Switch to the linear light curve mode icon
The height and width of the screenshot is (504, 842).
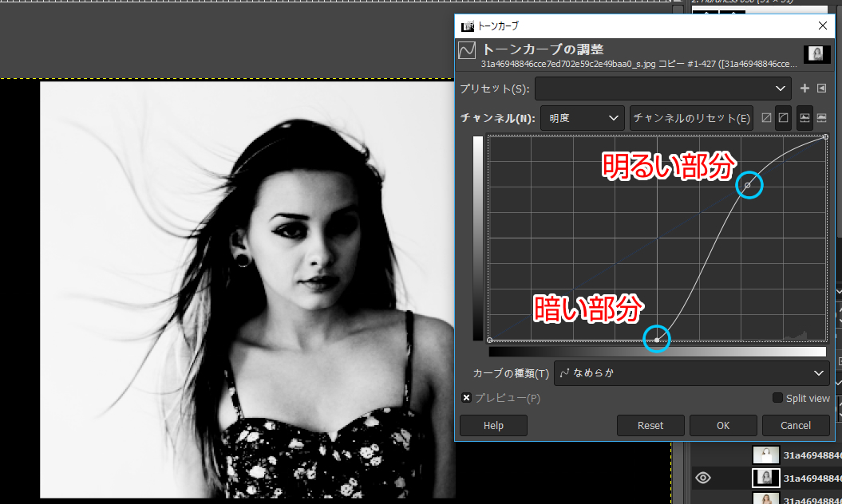766,117
